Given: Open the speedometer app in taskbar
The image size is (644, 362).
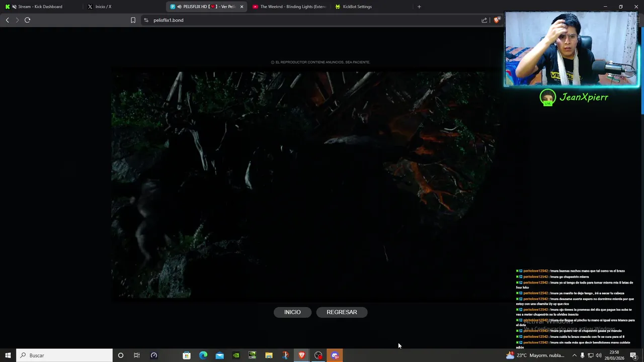Looking at the screenshot, I should tap(154, 355).
